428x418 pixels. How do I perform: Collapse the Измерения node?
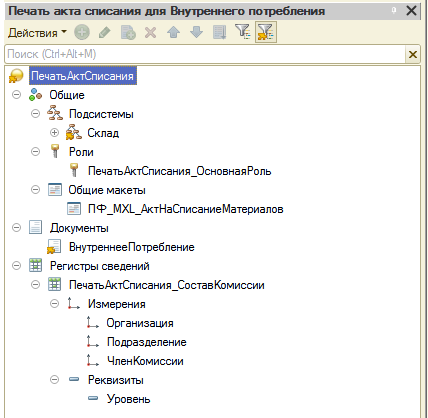[54, 304]
